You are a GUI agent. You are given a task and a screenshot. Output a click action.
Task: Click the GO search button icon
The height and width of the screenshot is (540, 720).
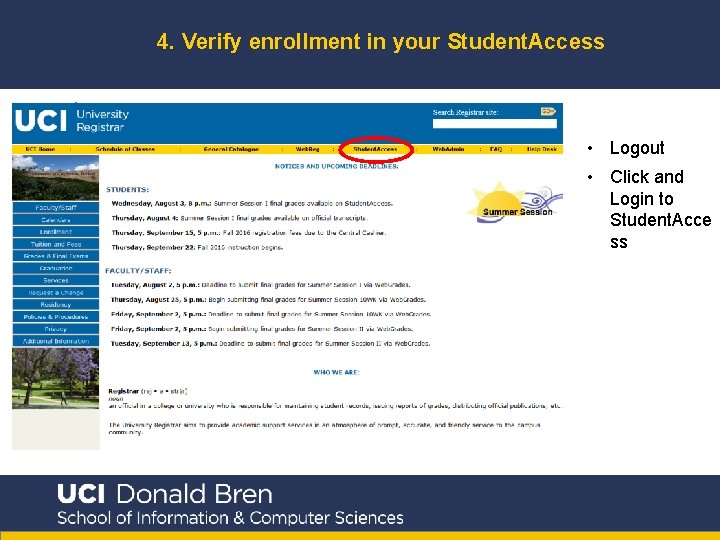click(x=548, y=112)
